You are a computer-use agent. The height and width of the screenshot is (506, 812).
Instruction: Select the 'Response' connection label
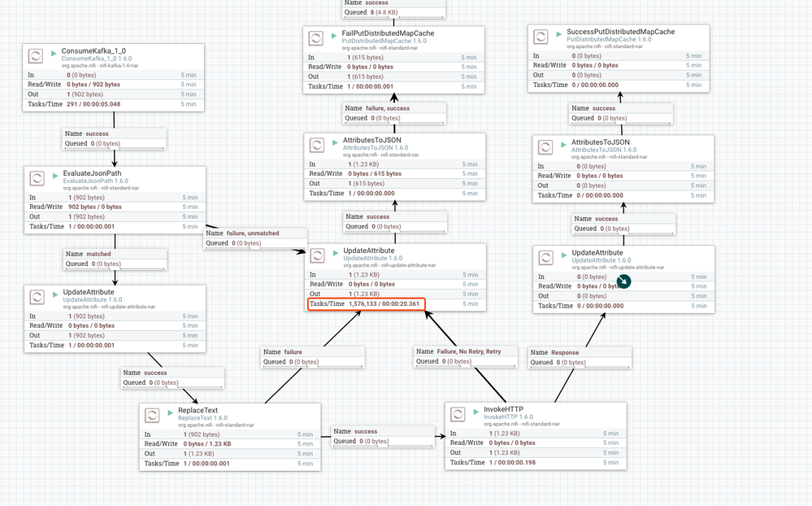coord(580,358)
